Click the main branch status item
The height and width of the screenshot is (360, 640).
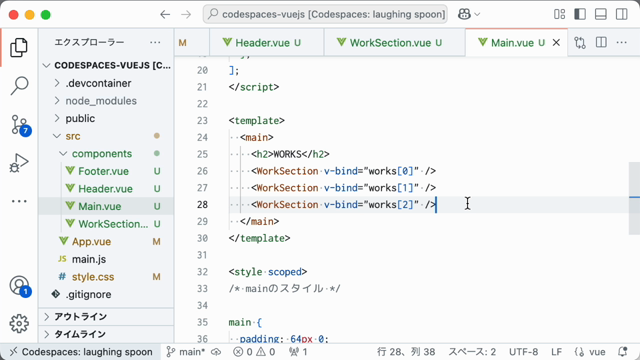[x=187, y=352]
